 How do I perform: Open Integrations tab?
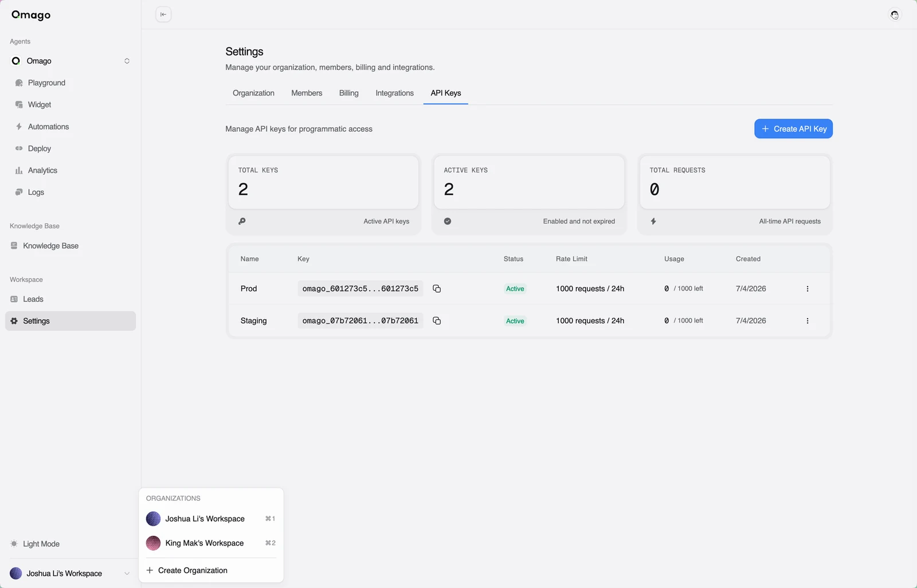click(x=394, y=93)
